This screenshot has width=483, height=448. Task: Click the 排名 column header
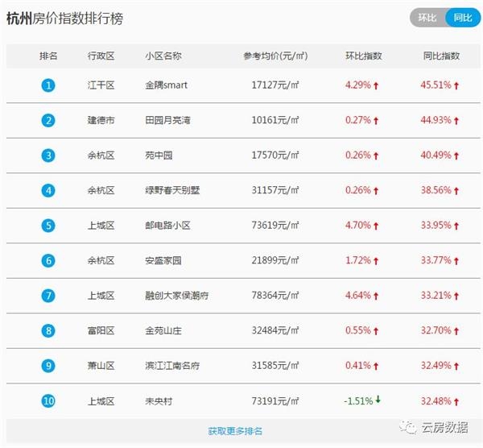[x=48, y=56]
